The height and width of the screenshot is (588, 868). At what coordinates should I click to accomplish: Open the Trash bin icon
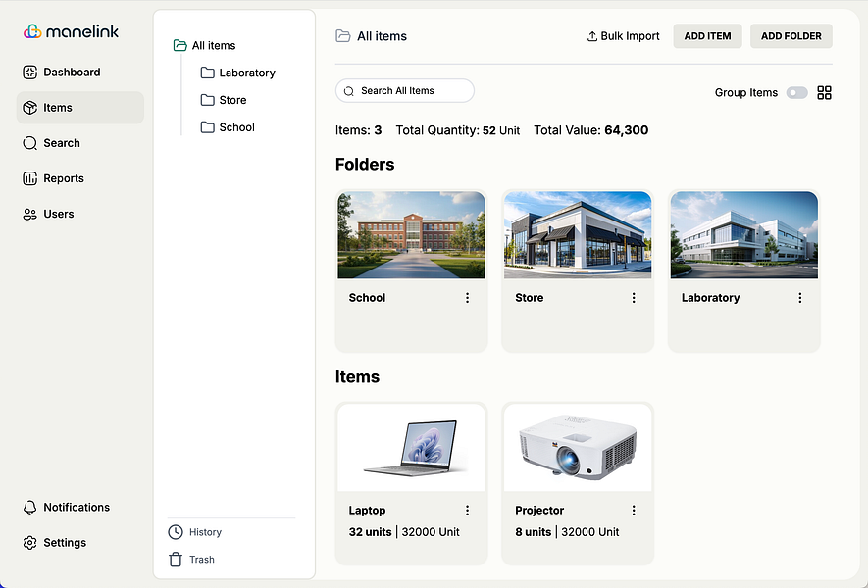coord(176,560)
